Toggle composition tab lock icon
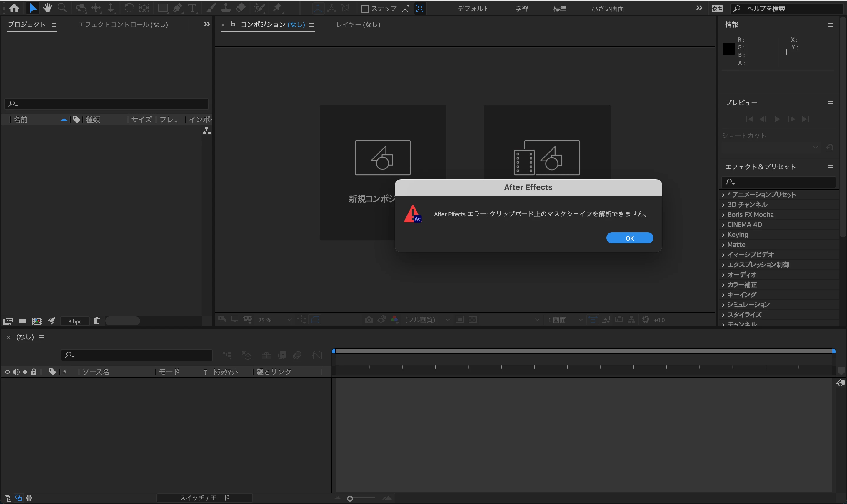This screenshot has height=504, width=847. (x=233, y=24)
